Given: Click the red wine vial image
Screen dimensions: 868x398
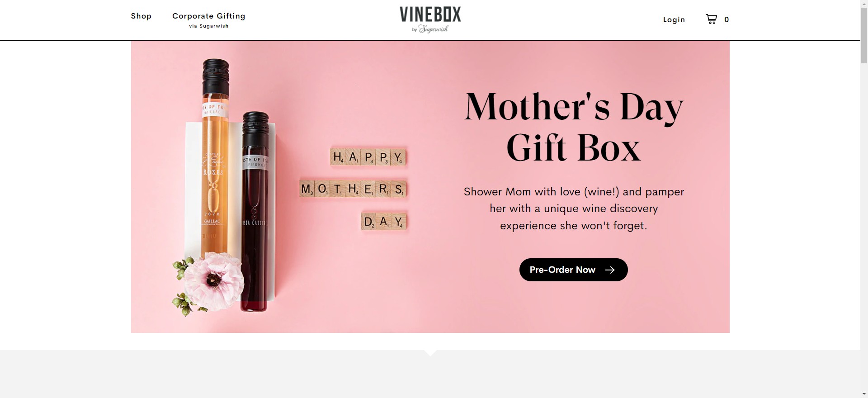Looking at the screenshot, I should tap(255, 212).
